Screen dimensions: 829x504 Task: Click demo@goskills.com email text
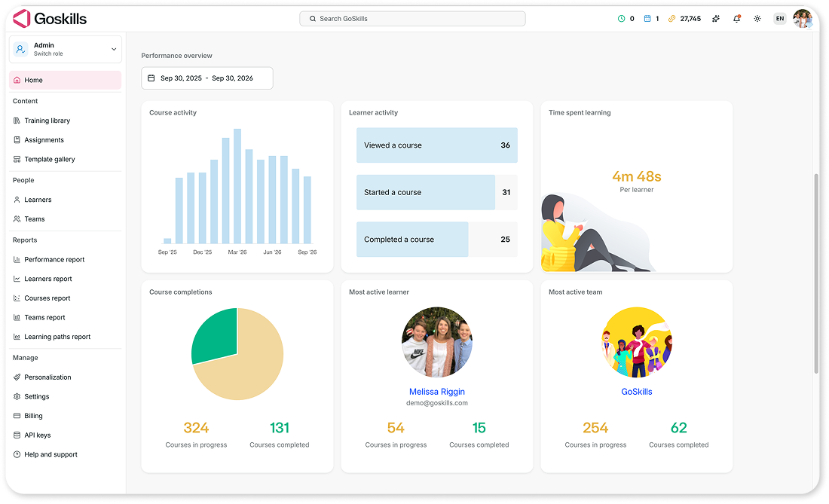point(436,403)
